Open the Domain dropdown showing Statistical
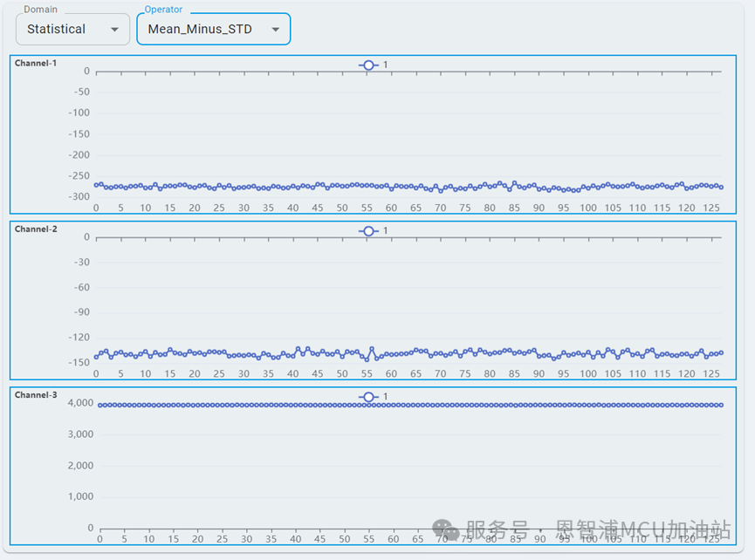 [x=72, y=30]
